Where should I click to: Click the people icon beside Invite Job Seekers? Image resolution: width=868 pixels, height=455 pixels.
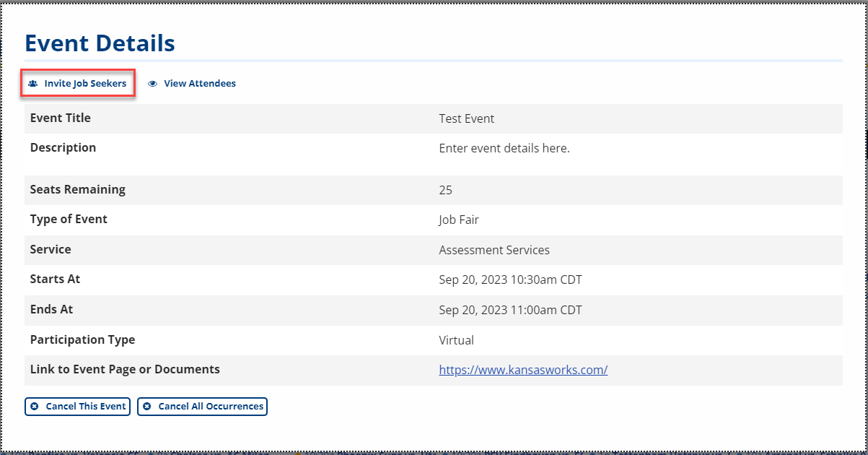pos(32,84)
